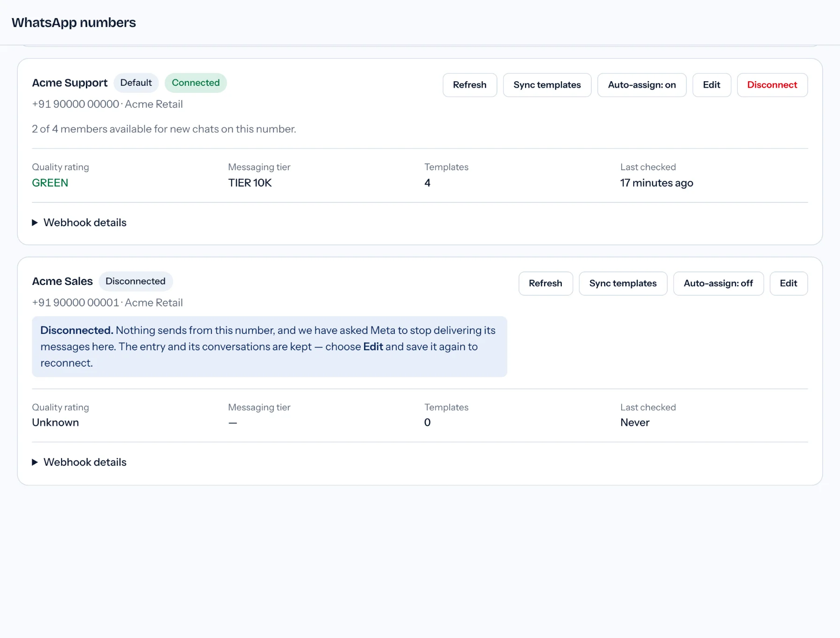This screenshot has width=840, height=638.
Task: Click the phone number +91 90000 00000
Action: coord(76,104)
